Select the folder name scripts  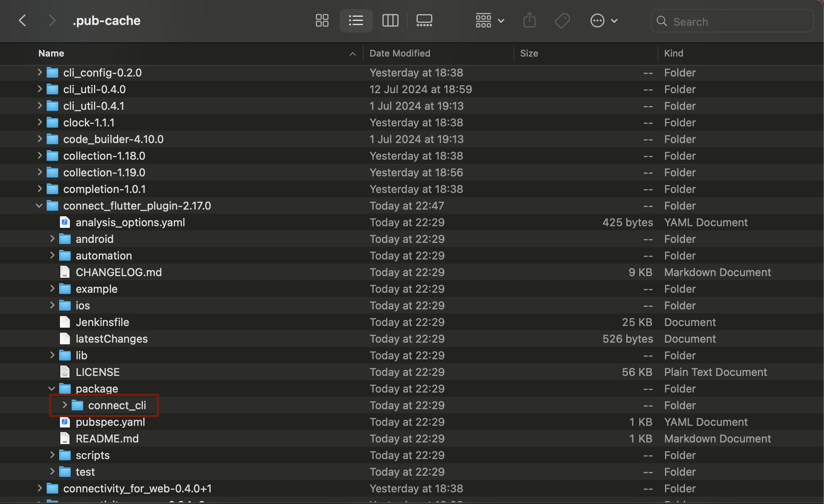(x=92, y=455)
